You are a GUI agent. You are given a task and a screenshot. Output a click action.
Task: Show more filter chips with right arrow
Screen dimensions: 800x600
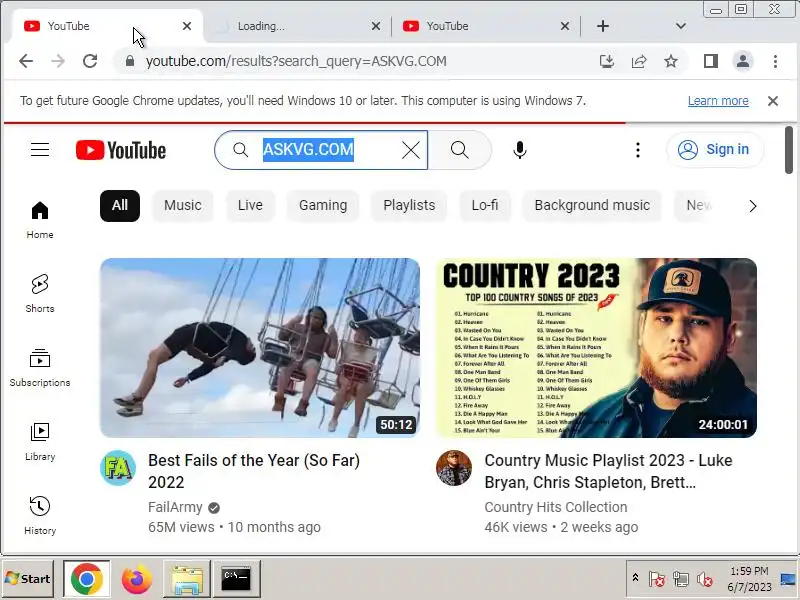[753, 206]
